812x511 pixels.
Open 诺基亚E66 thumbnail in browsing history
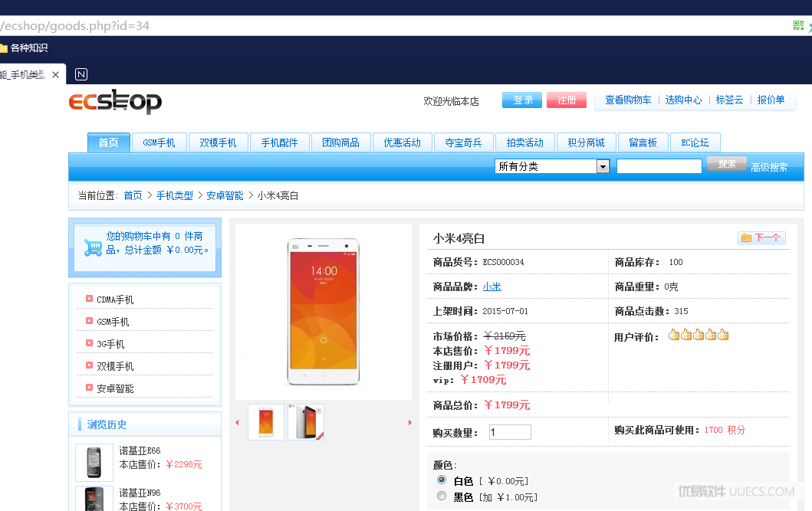(94, 463)
